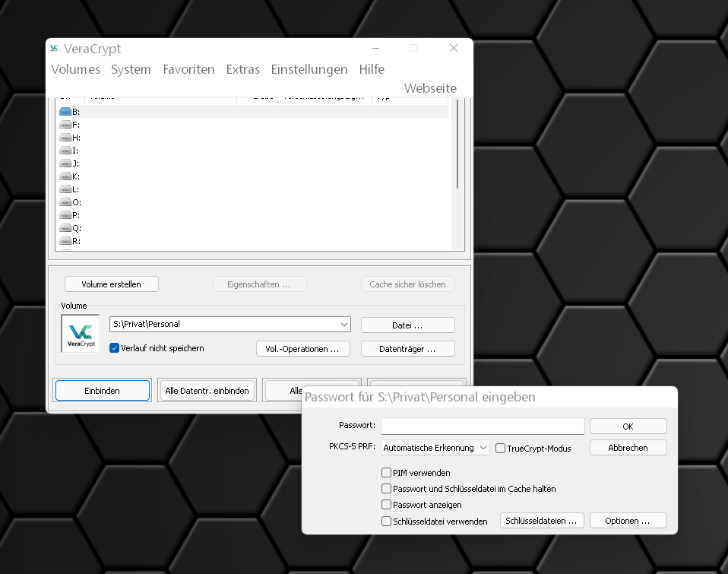This screenshot has height=574, width=728.
Task: Minimize the VeraCrypt window
Action: (x=375, y=49)
